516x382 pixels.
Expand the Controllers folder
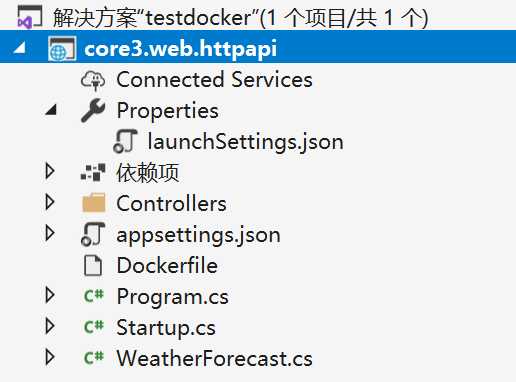tap(50, 202)
